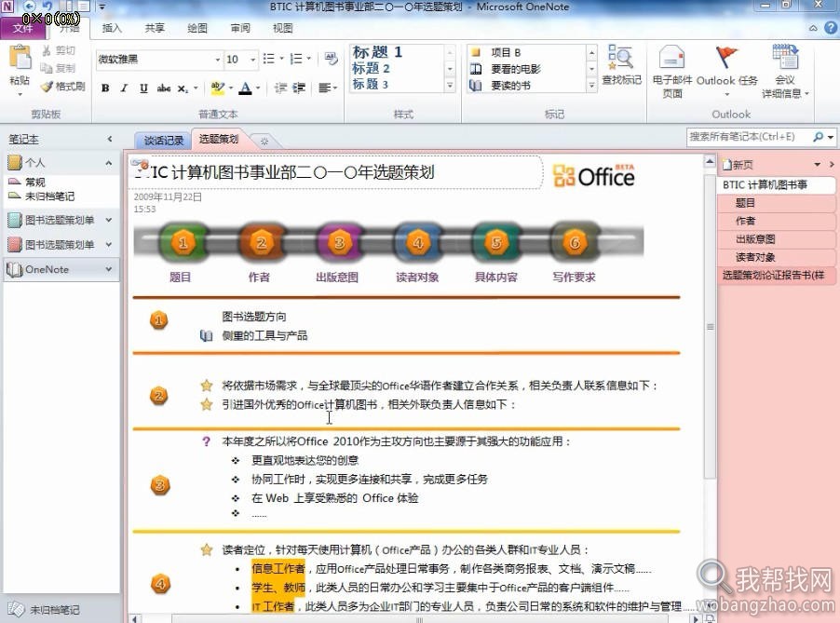840x623 pixels.
Task: Click the numbered step 6 写作要求 hexagon
Action: pyautogui.click(x=575, y=243)
